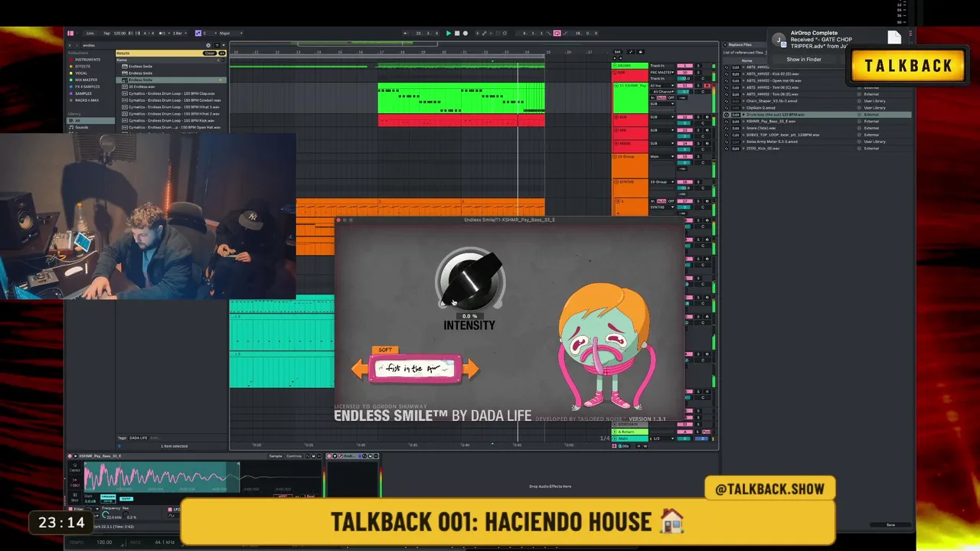This screenshot has height=551, width=980.
Task: Click the W optimize width button
Action: [645, 445]
